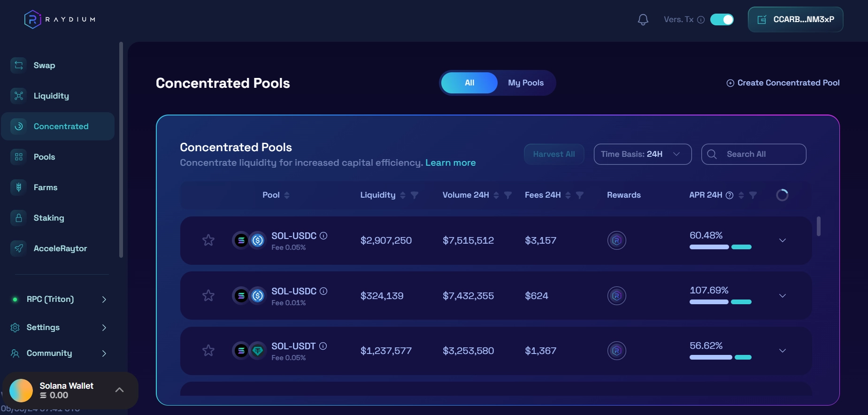868x415 pixels.
Task: Click the Concentrated spiral icon
Action: click(x=19, y=126)
